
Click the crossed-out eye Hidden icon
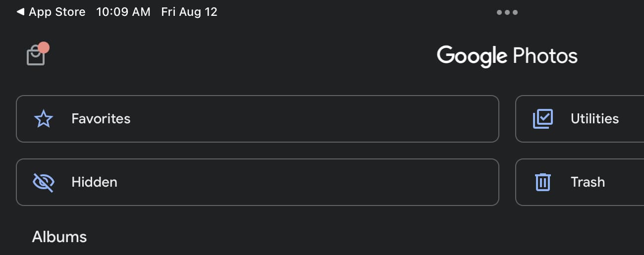[x=43, y=182]
